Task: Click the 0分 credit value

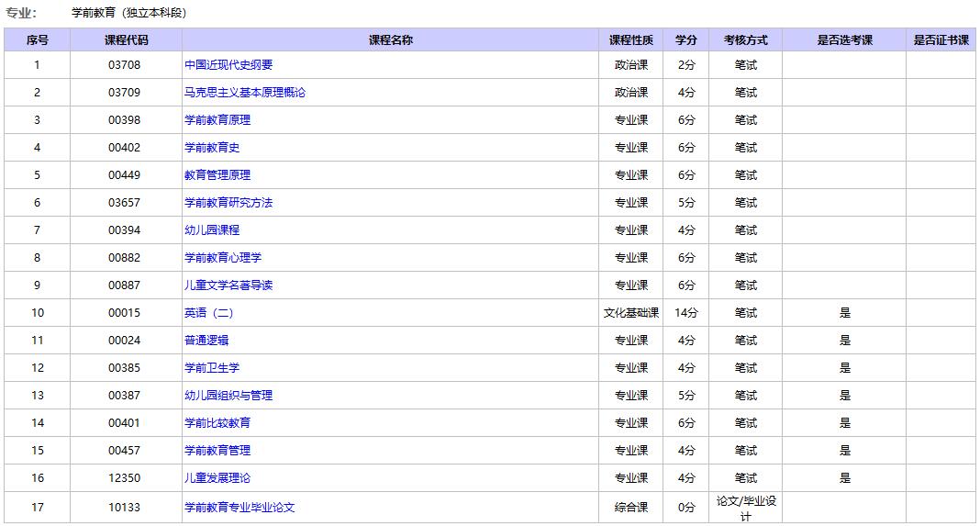Action: pyautogui.click(x=686, y=508)
